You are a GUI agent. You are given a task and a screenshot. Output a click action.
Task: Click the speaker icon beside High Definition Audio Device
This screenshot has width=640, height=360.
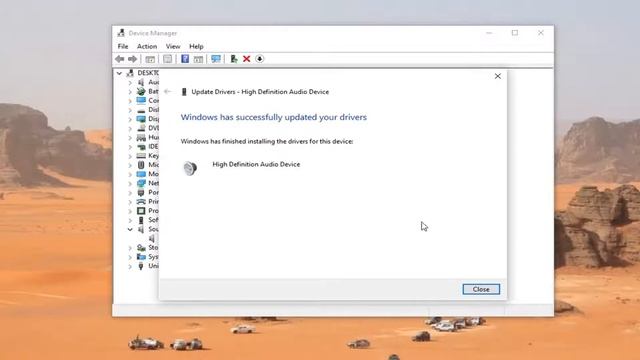pos(190,168)
